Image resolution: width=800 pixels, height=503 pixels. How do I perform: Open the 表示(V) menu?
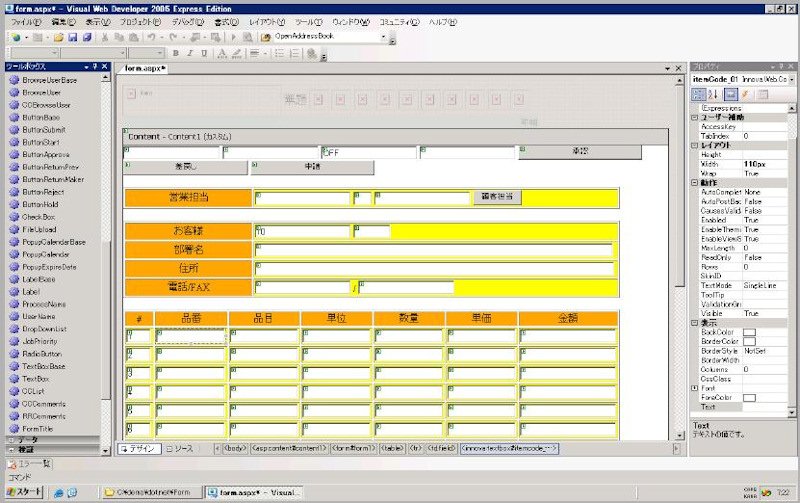click(x=98, y=22)
